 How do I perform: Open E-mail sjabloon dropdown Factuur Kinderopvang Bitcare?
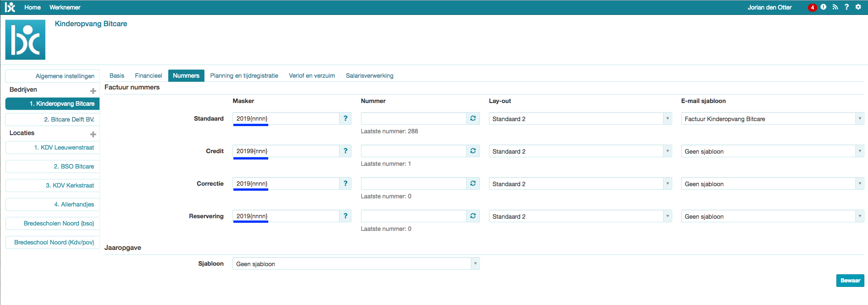pyautogui.click(x=773, y=119)
